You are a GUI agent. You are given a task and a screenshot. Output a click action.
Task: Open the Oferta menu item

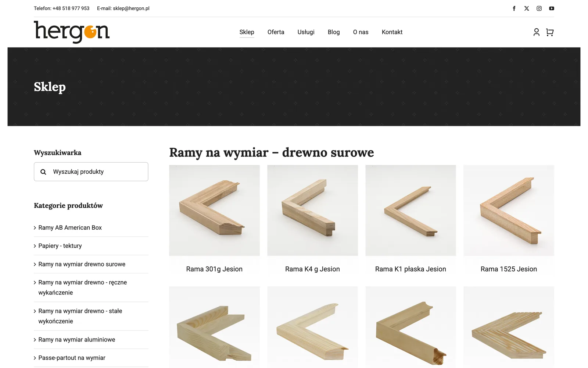point(276,32)
